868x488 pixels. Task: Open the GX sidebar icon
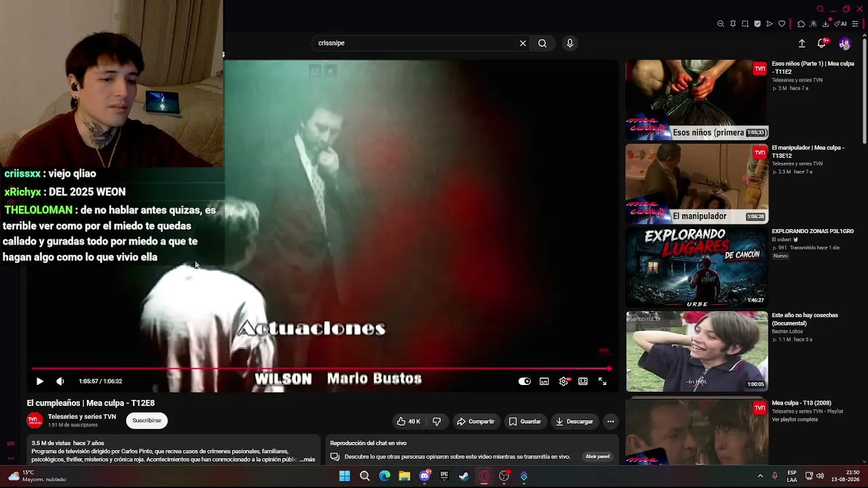tap(11, 444)
